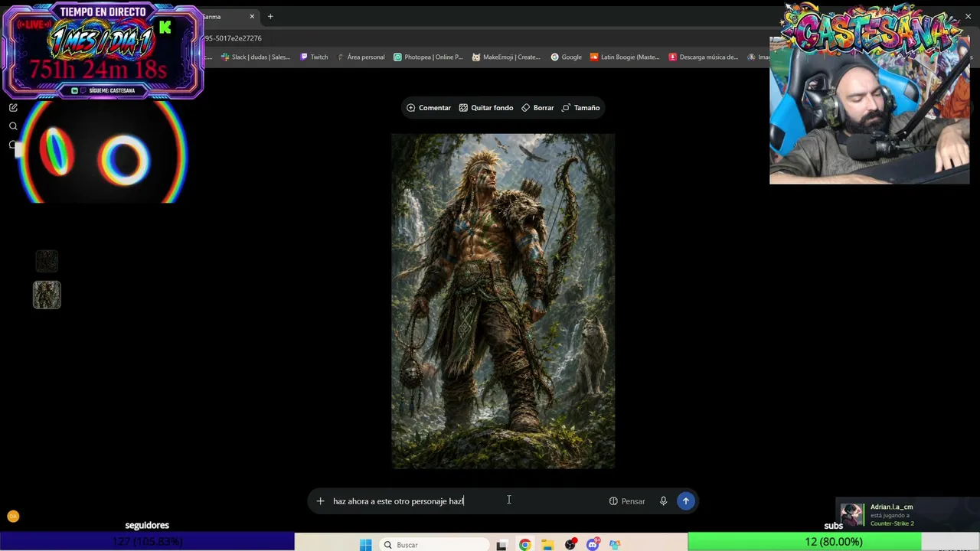Image resolution: width=980 pixels, height=551 pixels.
Task: Click the Adrian.l.a_cm Discord activity notification
Action: click(907, 514)
